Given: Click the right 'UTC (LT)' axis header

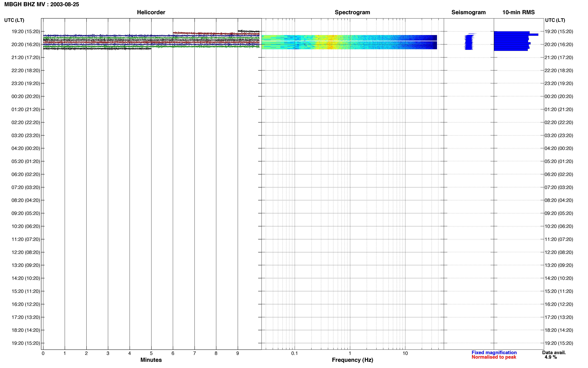Looking at the screenshot, I should tap(555, 20).
